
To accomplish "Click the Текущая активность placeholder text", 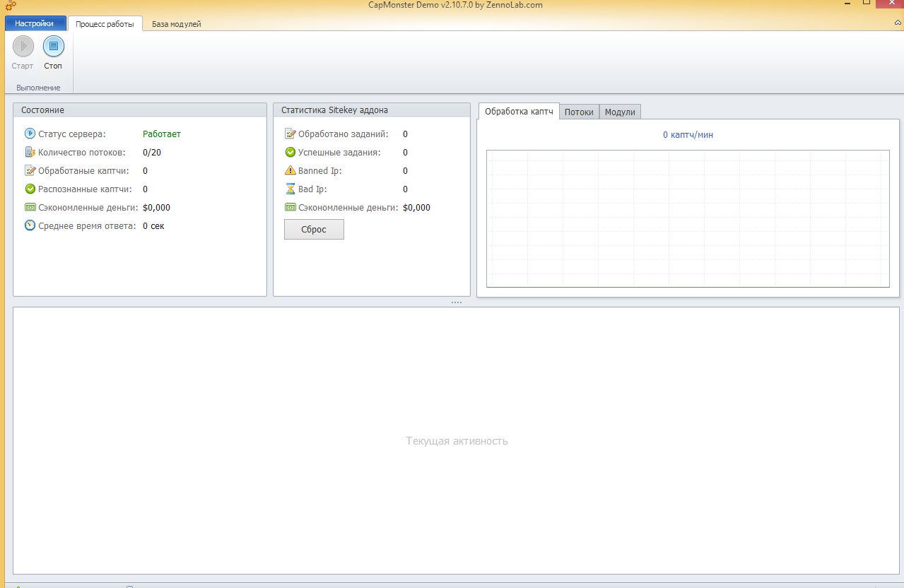I will tap(457, 441).
